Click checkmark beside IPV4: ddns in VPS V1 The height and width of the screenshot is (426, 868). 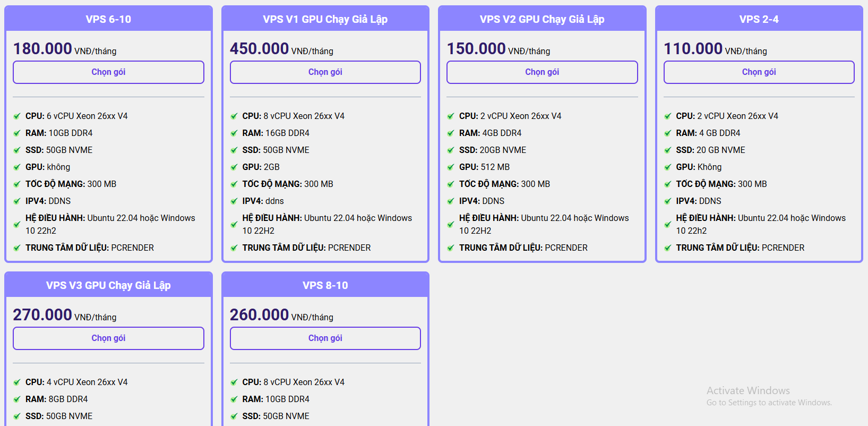234,201
